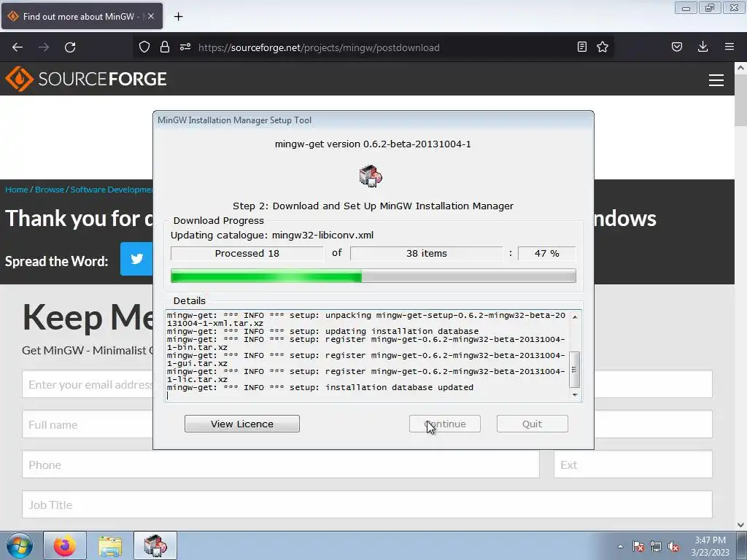Viewport: 747px width, 560px height.
Task: Close the 'Find out more about MinGW' tab
Action: tap(151, 16)
